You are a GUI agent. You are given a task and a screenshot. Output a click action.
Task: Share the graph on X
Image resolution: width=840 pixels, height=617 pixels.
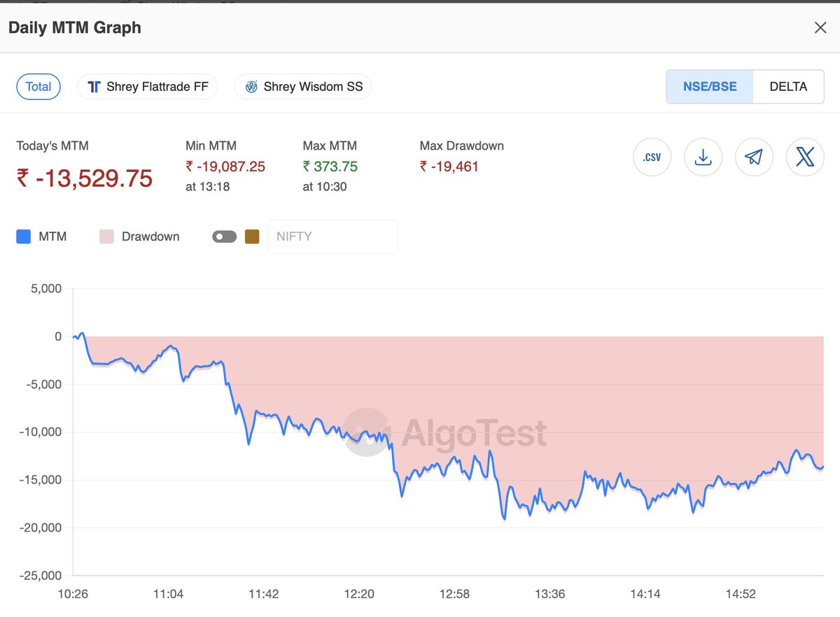tap(805, 157)
